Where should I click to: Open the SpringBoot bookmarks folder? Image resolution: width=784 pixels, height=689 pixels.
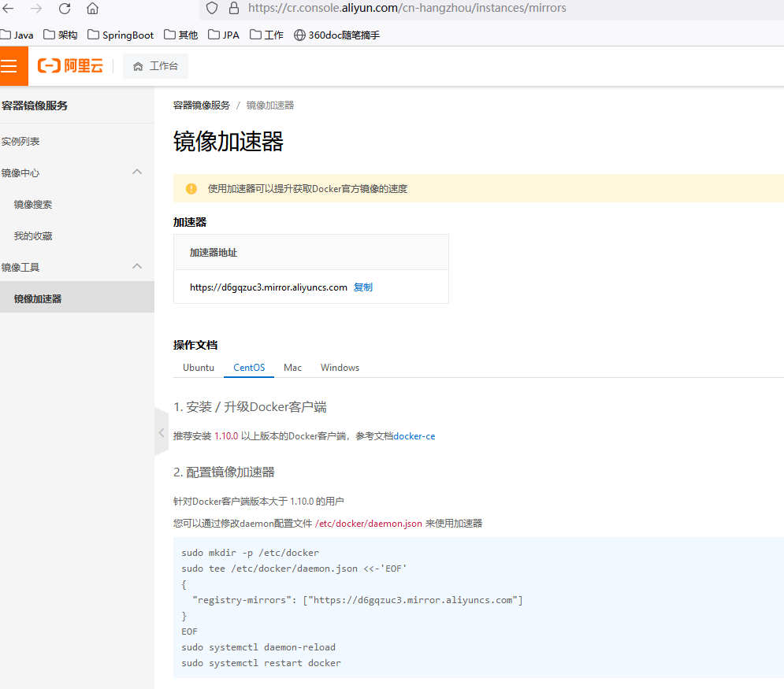pyautogui.click(x=121, y=35)
